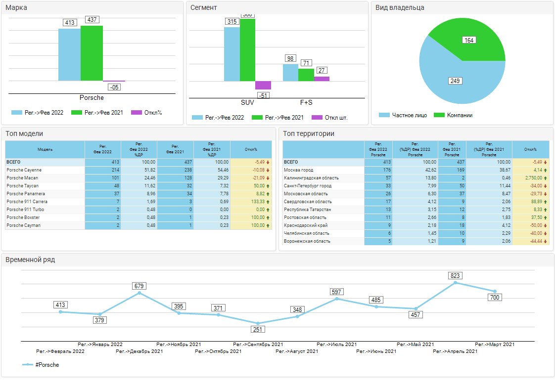
Task: Click Рег. Фев 2022 header in Топ модели
Action: click(x=103, y=149)
